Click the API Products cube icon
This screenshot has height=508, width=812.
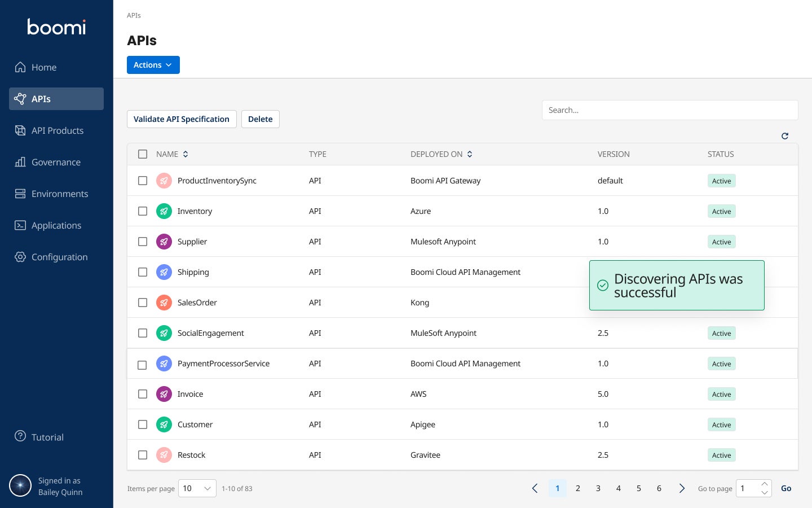coord(20,130)
